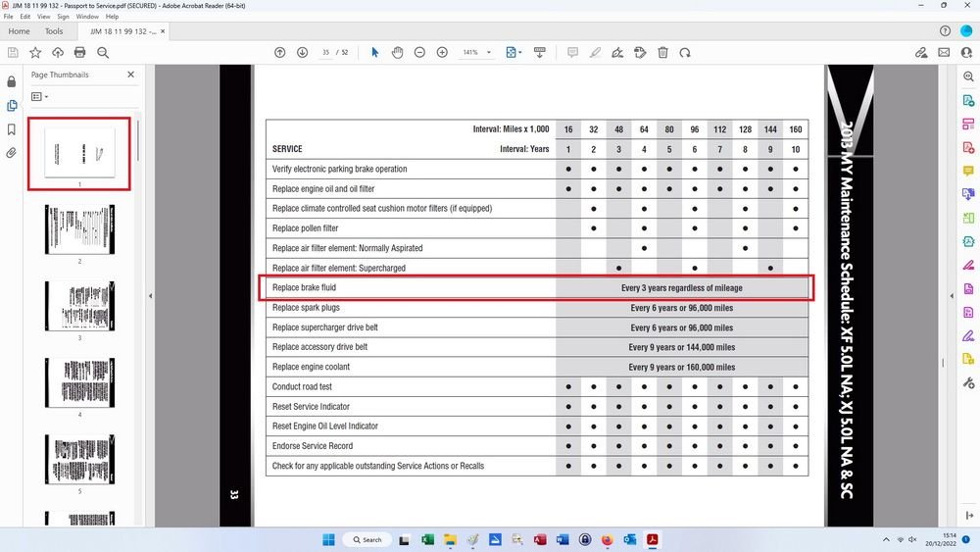This screenshot has height=552, width=980.
Task: Close the Page Thumbnails panel
Action: (x=131, y=75)
